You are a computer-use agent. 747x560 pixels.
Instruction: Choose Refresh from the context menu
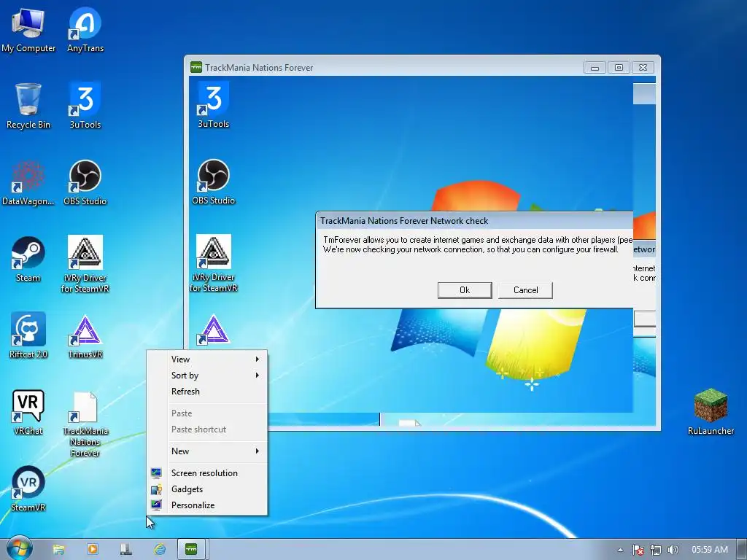pos(207,392)
